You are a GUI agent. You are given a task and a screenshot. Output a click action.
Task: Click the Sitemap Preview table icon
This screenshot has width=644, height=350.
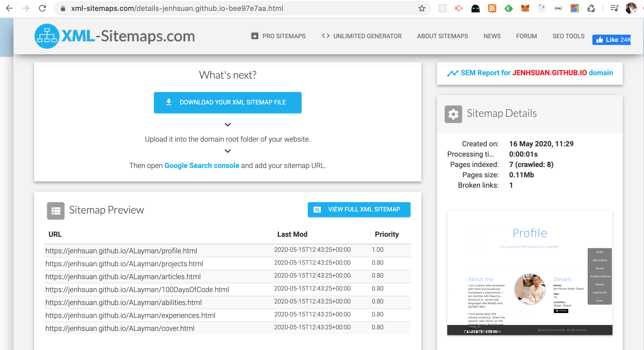(x=56, y=211)
